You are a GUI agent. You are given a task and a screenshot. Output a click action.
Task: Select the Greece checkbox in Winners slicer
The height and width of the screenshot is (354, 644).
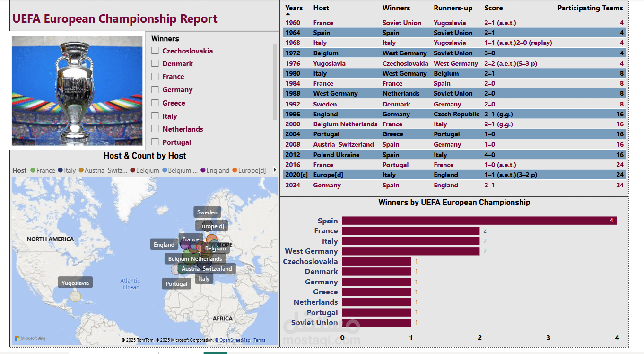click(x=155, y=103)
